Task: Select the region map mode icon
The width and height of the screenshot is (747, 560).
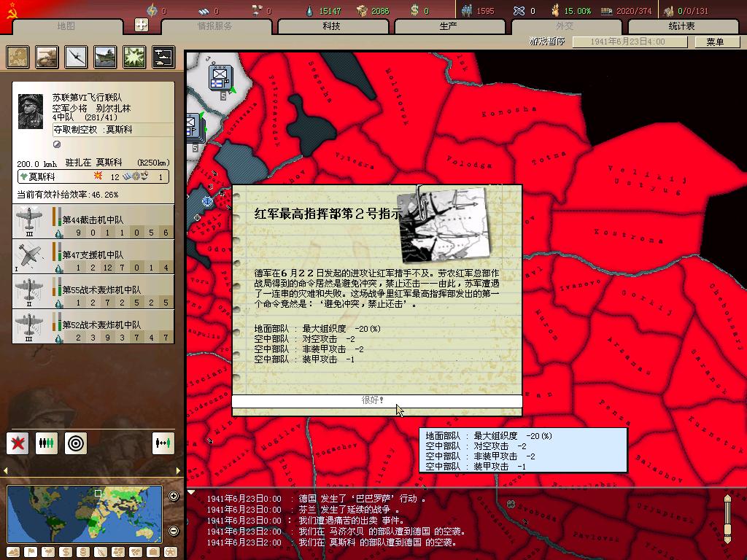Action: pyautogui.click(x=118, y=553)
